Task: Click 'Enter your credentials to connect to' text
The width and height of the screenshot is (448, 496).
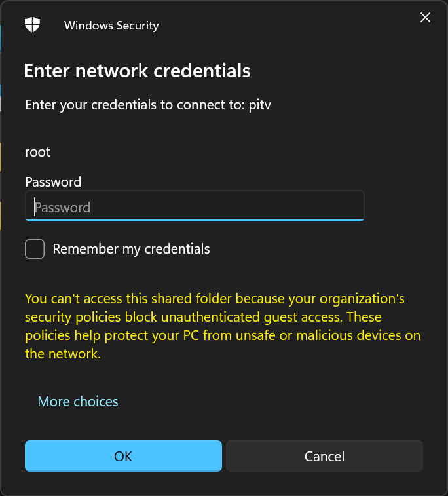Action: [136, 105]
